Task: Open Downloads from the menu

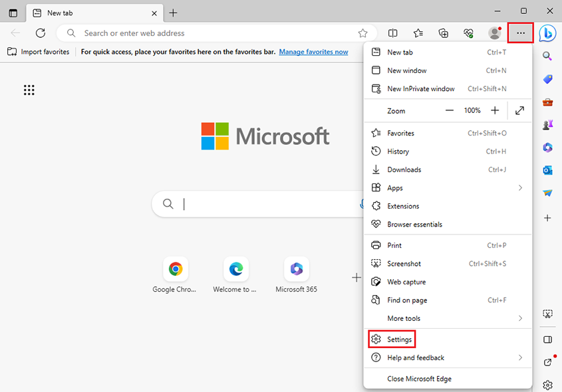Action: click(448, 169)
